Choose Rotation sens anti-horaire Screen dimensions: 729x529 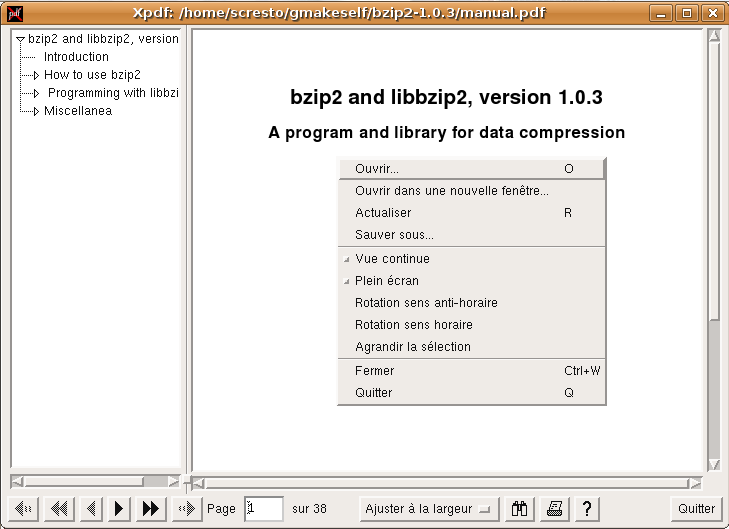pos(471,303)
